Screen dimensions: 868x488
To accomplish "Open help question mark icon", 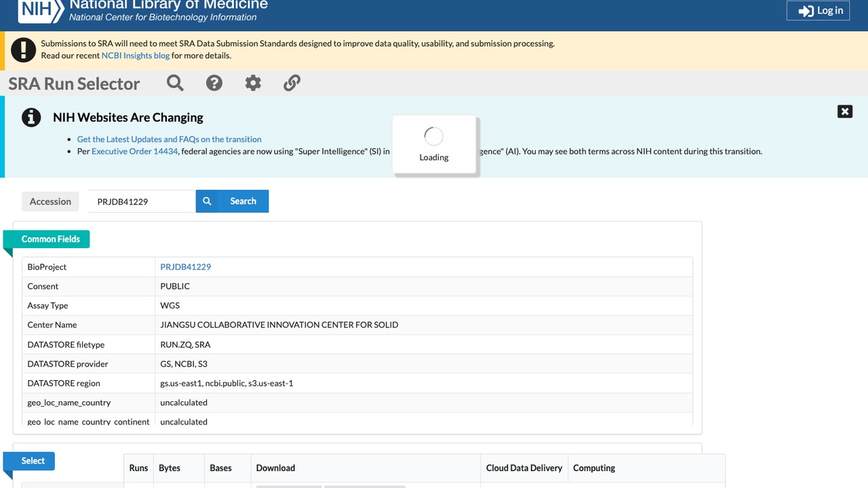I will click(x=214, y=83).
